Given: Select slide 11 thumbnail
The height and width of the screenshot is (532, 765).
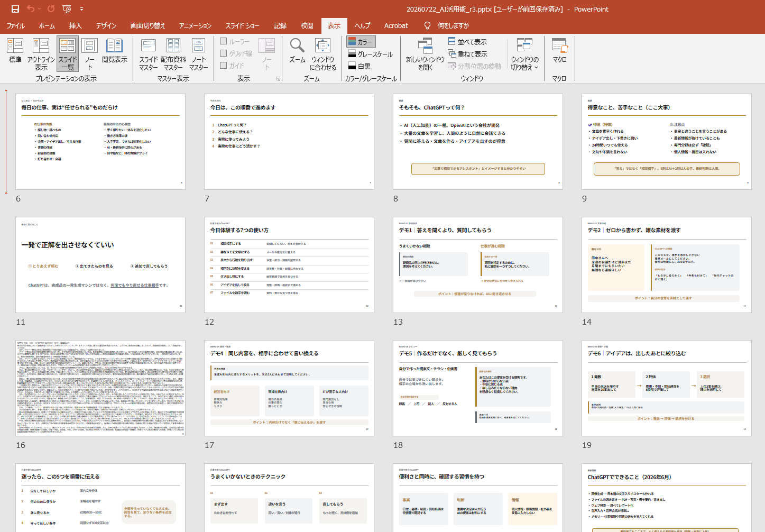Looking at the screenshot, I should 100,265.
